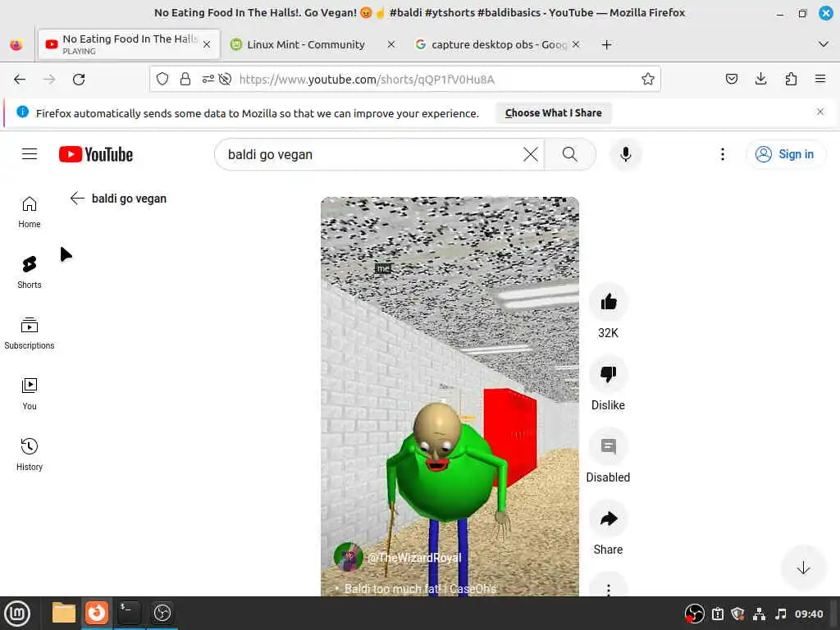This screenshot has width=840, height=630.
Task: Dismiss the Firefox data notification bar
Action: pyautogui.click(x=820, y=112)
